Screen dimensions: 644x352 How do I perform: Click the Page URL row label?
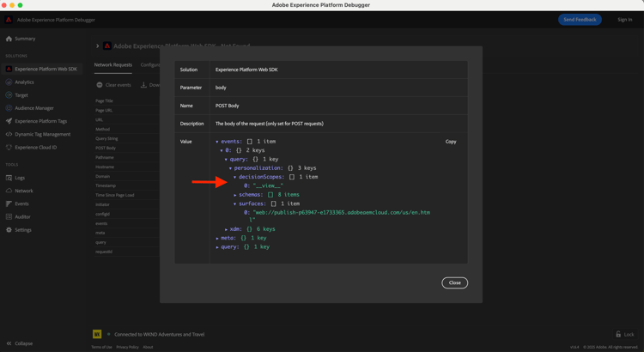(104, 110)
